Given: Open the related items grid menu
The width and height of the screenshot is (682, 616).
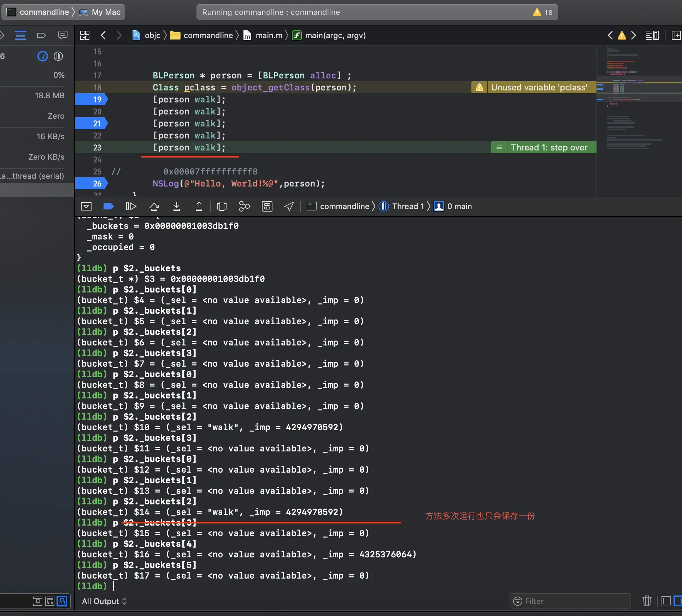Looking at the screenshot, I should (x=85, y=35).
